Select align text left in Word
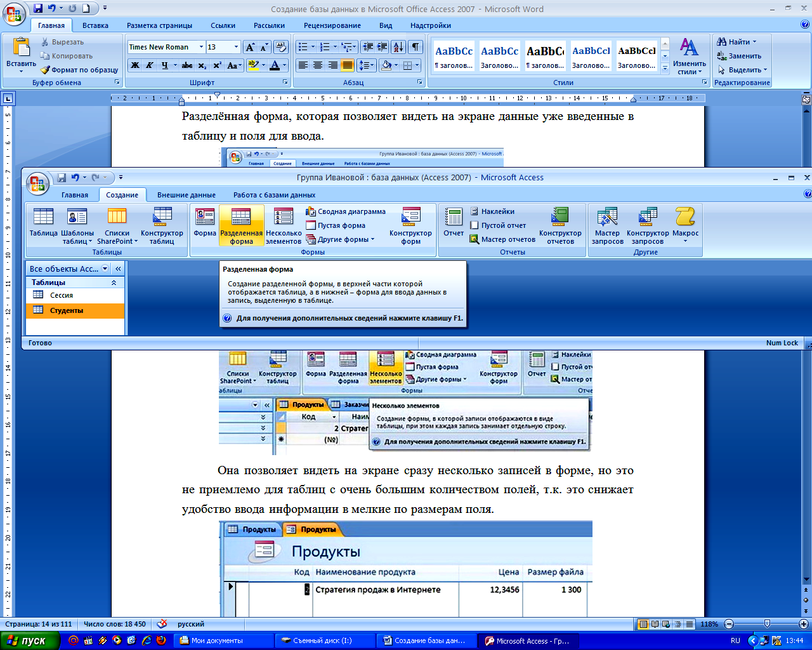The image size is (812, 650). click(x=303, y=65)
